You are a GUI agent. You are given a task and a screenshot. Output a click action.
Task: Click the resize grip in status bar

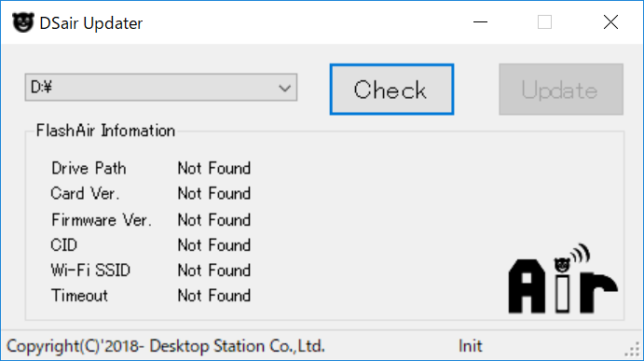[633, 349]
